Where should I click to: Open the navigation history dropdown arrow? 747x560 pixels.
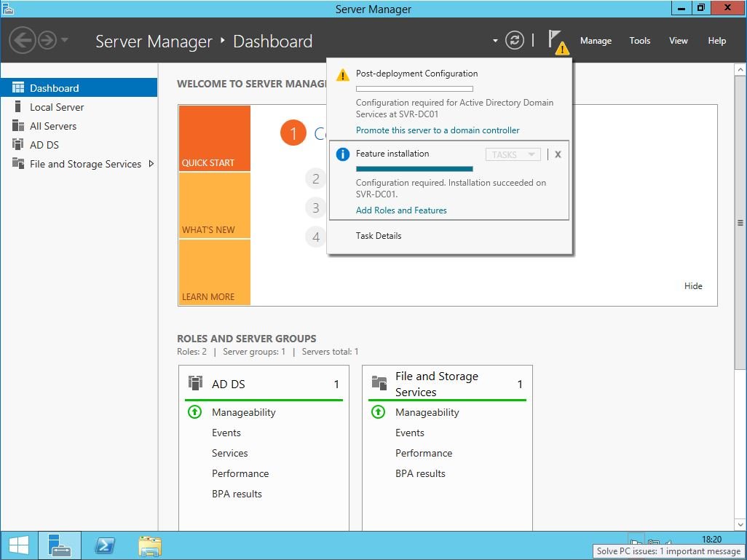click(65, 40)
